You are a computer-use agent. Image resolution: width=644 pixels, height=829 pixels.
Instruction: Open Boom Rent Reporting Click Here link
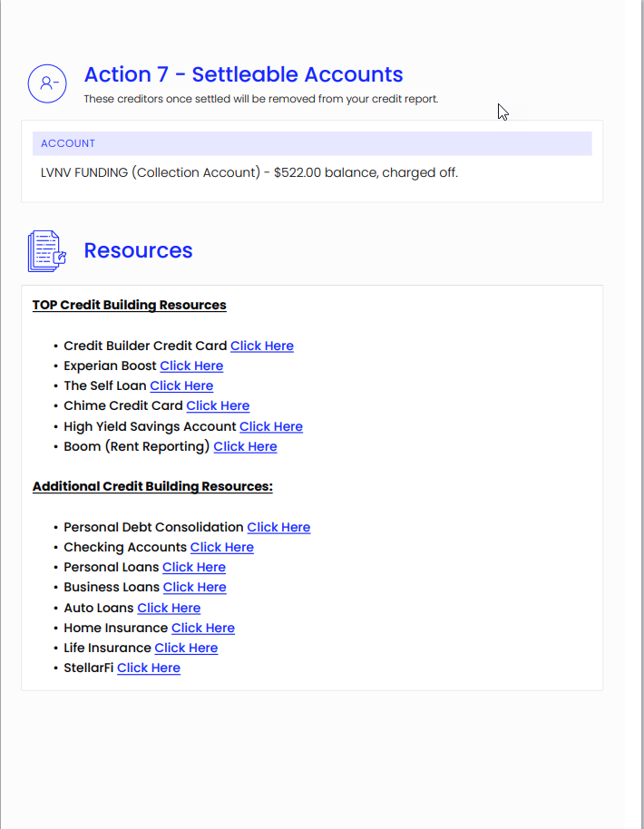(x=245, y=447)
